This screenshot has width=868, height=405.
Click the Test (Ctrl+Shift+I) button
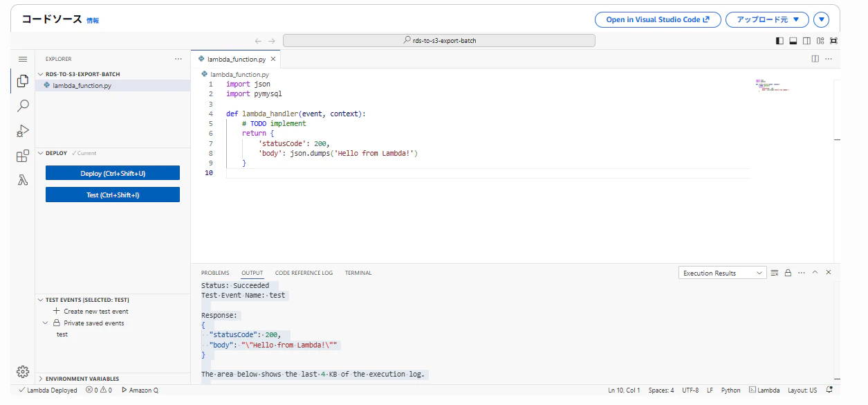[x=113, y=195]
